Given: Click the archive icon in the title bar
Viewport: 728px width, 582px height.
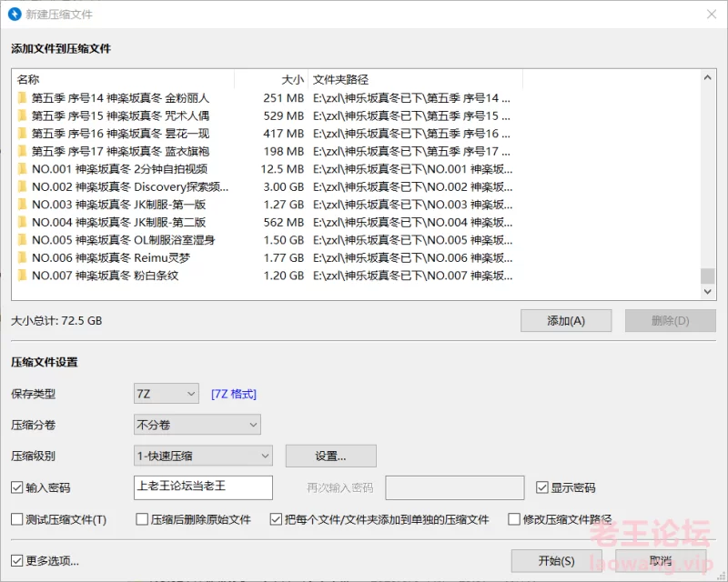Looking at the screenshot, I should (x=13, y=15).
